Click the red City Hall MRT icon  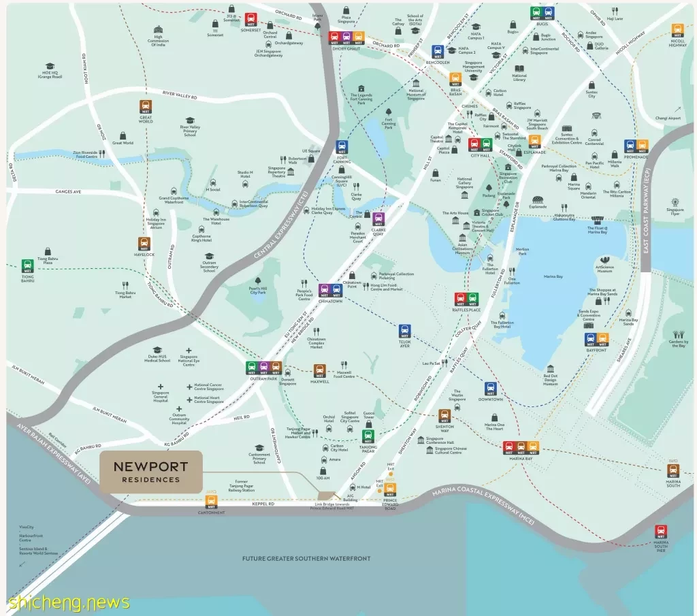tap(474, 146)
